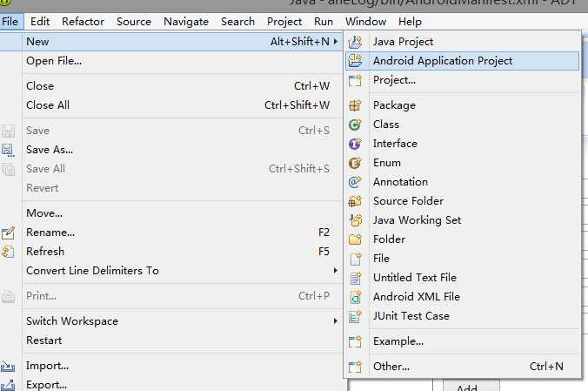Choose Open File... from File menu
The image size is (588, 391).
tap(171, 60)
